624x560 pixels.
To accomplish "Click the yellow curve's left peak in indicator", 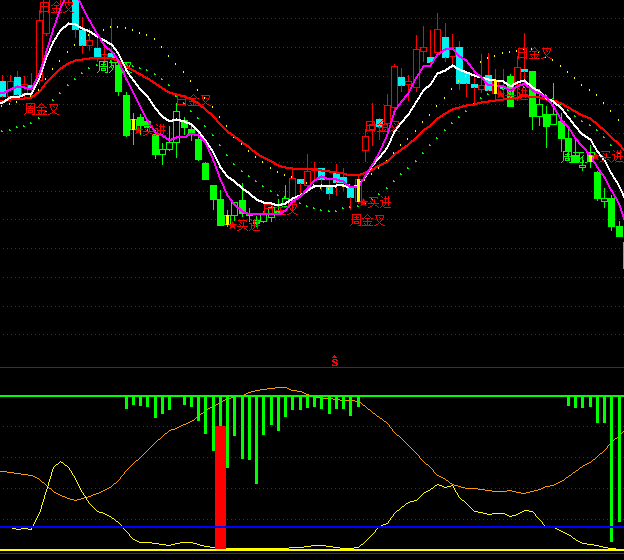I will pyautogui.click(x=62, y=463).
